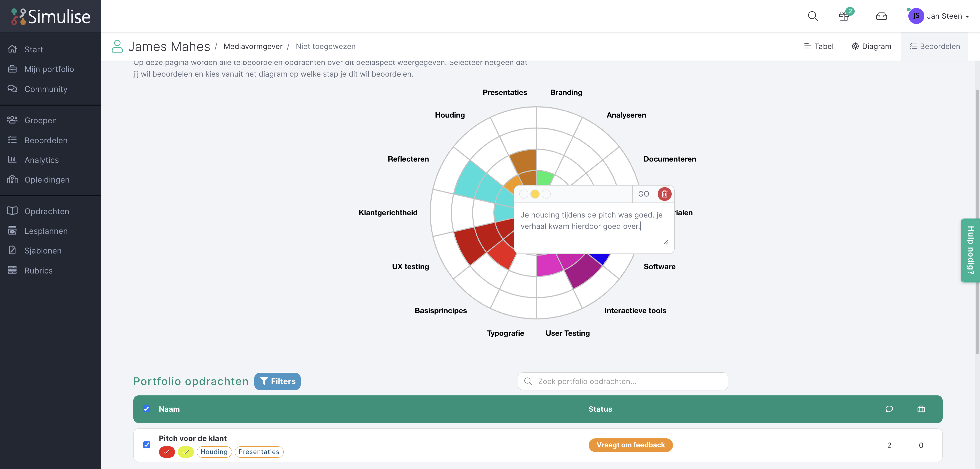Toggle the select-all checkbox beside Naam
The image size is (980, 469).
[x=146, y=409]
